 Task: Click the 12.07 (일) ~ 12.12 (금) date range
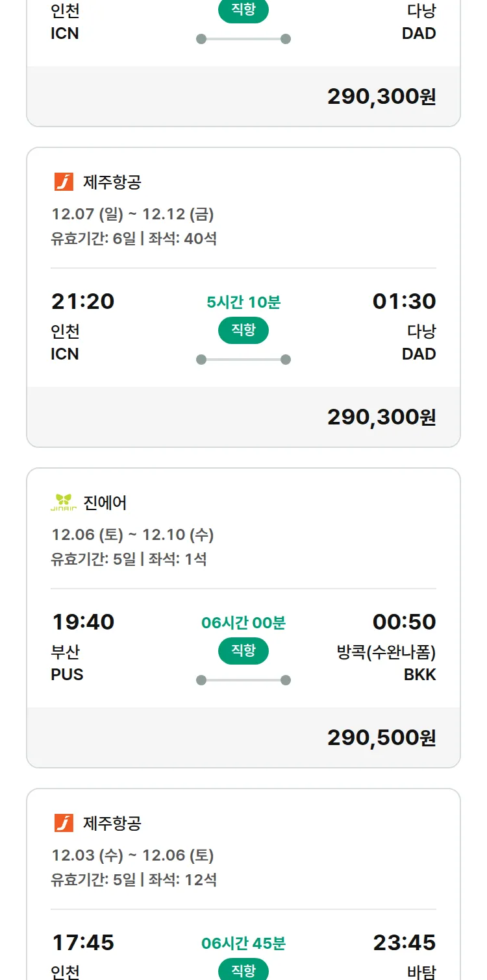(132, 214)
